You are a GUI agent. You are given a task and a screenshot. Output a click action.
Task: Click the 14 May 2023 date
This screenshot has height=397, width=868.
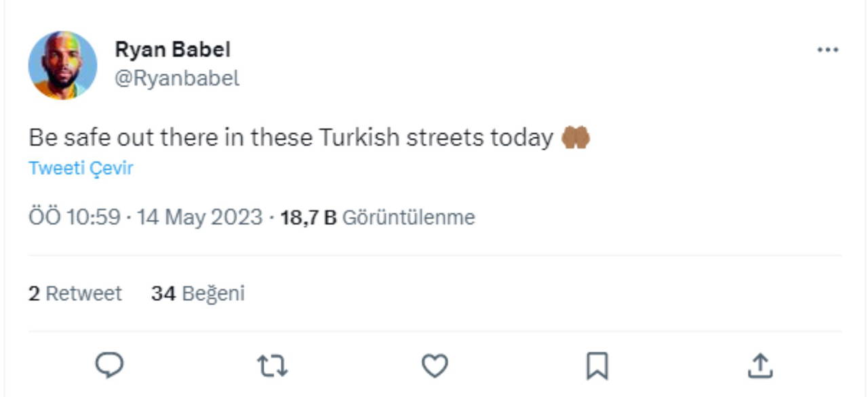(199, 217)
